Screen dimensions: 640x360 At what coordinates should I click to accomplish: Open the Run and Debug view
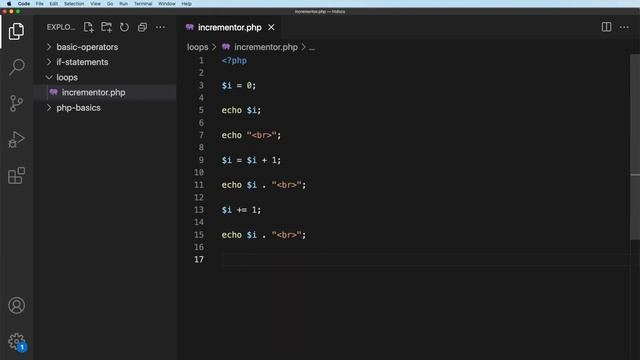(x=16, y=139)
